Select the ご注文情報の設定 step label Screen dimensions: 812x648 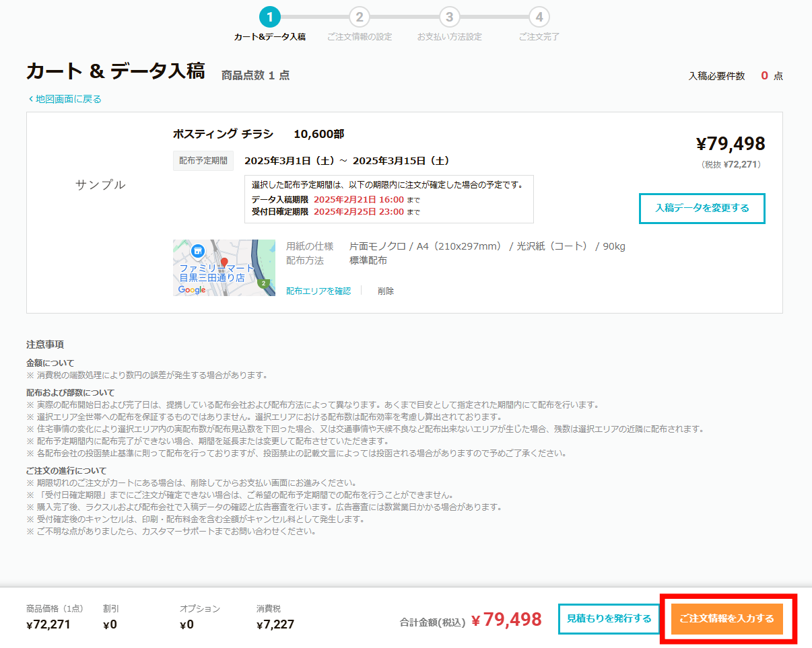360,37
